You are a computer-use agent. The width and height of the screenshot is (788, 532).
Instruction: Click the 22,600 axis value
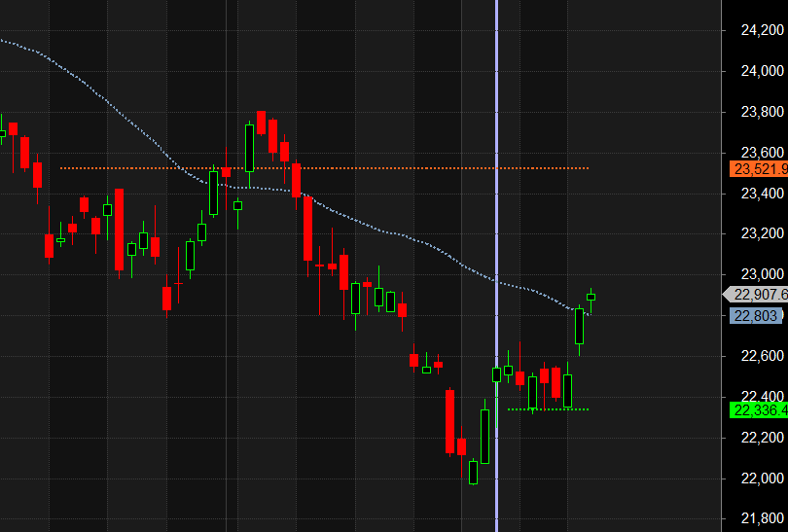click(763, 356)
